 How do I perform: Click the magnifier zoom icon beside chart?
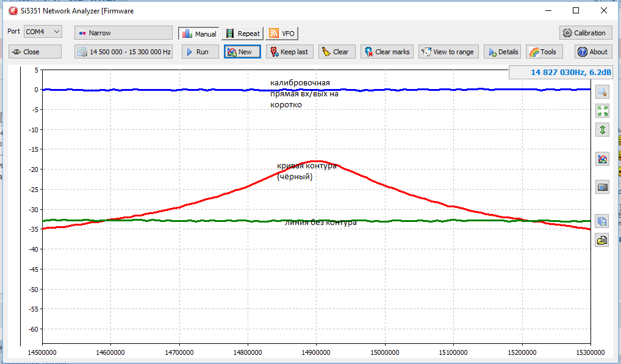click(602, 92)
